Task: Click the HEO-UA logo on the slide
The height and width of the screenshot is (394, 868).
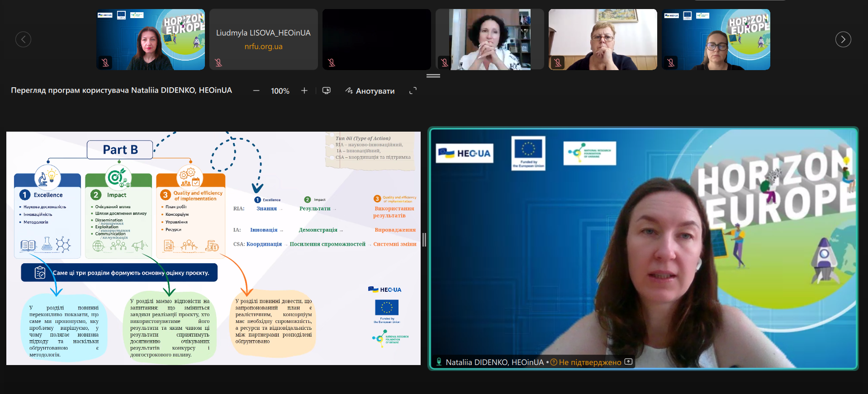Action: click(385, 290)
